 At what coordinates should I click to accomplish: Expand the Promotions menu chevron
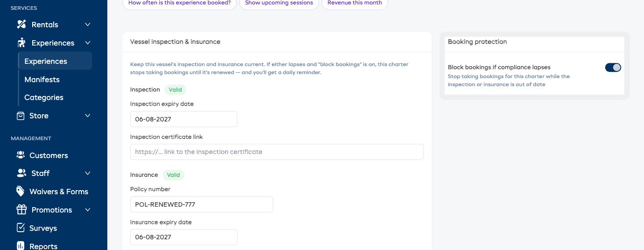pos(88,210)
